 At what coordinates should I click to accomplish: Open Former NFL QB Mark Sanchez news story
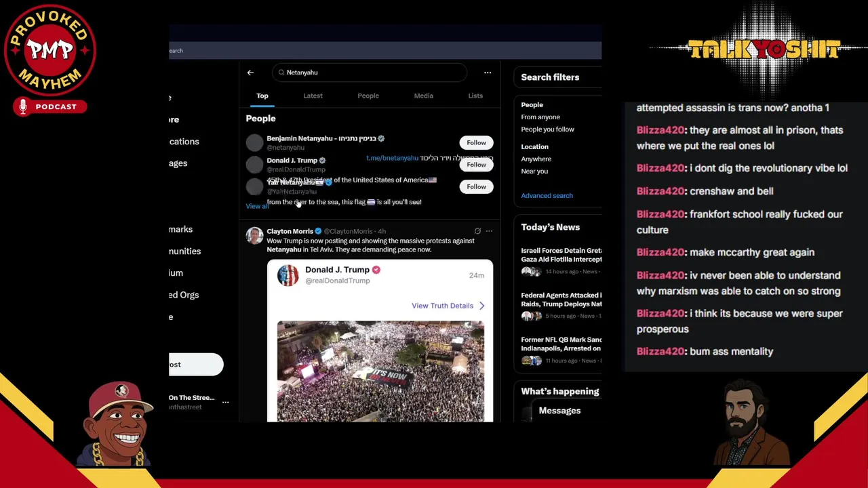(x=561, y=350)
